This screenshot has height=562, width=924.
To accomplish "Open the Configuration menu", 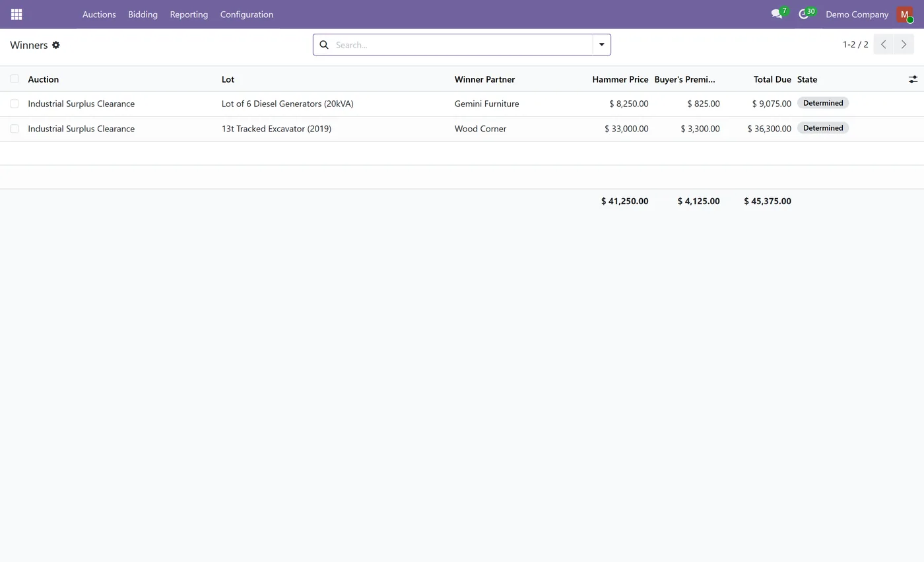I will 247,15.
